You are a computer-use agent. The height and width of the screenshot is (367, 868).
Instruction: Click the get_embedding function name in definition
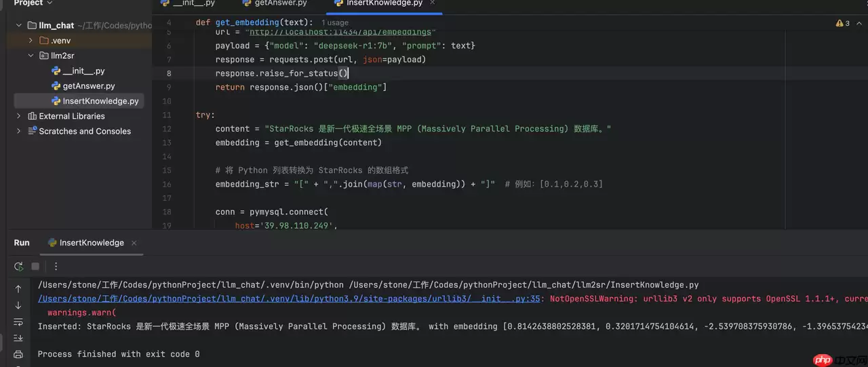247,22
